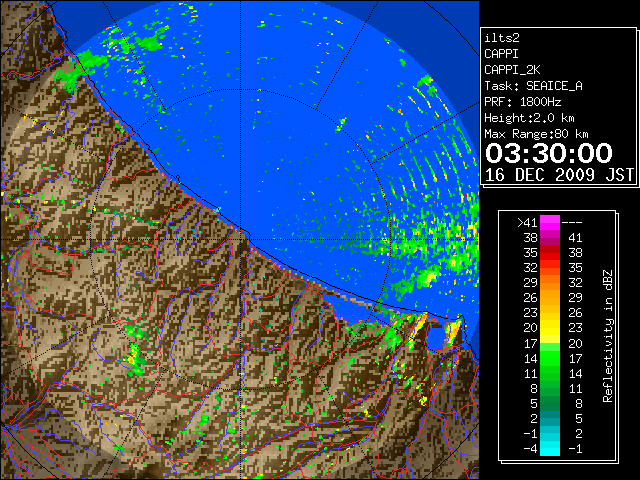
Task: Click the 03:30:00 timestamp
Action: (549, 153)
